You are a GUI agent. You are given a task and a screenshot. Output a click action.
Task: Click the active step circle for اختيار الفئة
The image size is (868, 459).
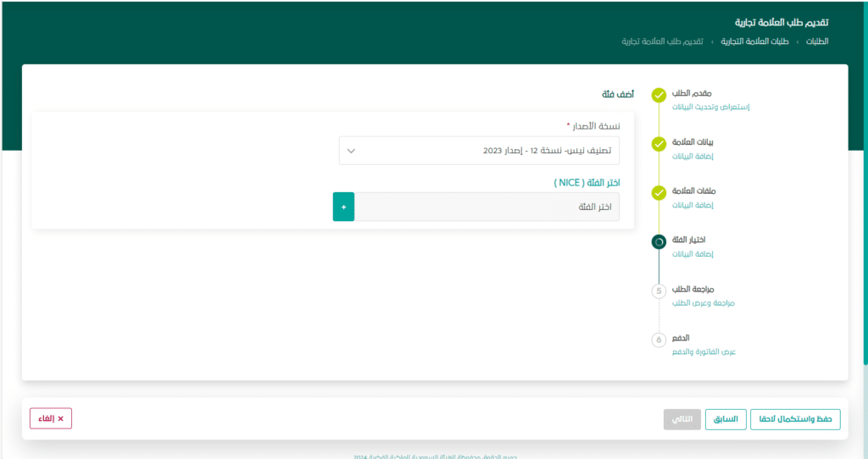[x=659, y=242]
